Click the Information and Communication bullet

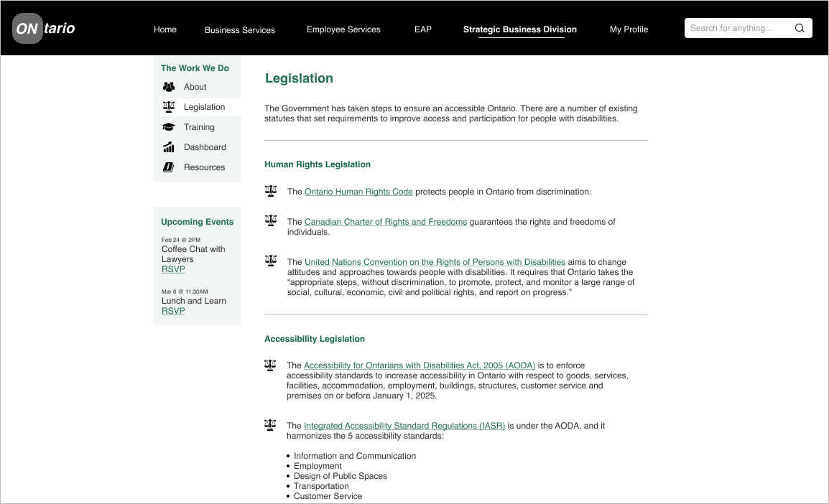pos(355,456)
